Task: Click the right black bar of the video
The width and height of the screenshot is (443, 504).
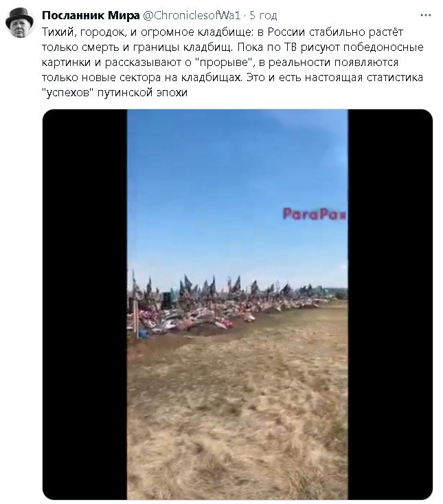Action: point(390,304)
